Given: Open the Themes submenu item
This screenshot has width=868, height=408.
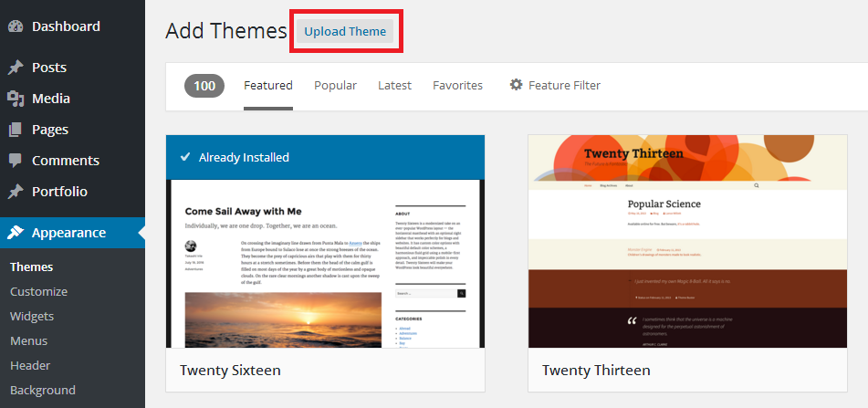Looking at the screenshot, I should (x=32, y=267).
